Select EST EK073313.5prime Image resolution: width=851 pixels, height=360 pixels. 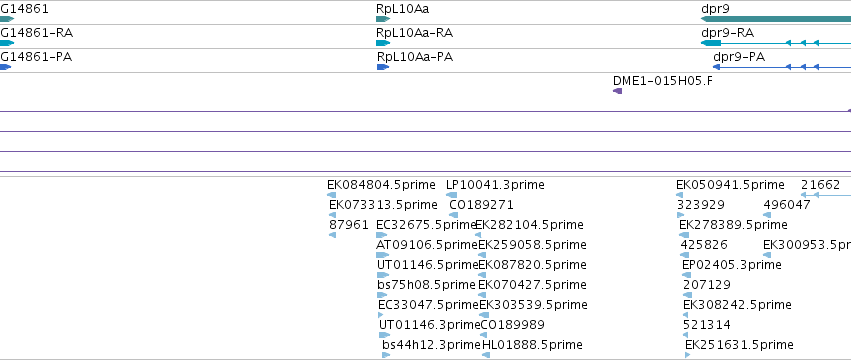coord(383,205)
